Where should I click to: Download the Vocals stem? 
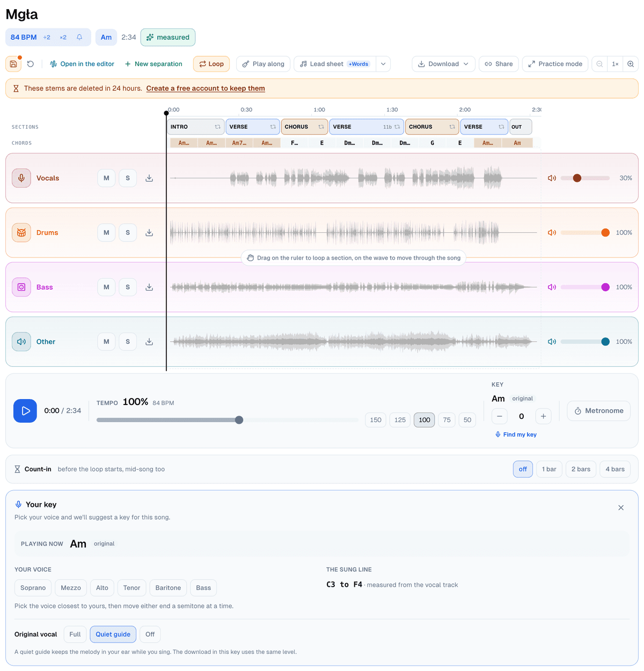(x=149, y=178)
